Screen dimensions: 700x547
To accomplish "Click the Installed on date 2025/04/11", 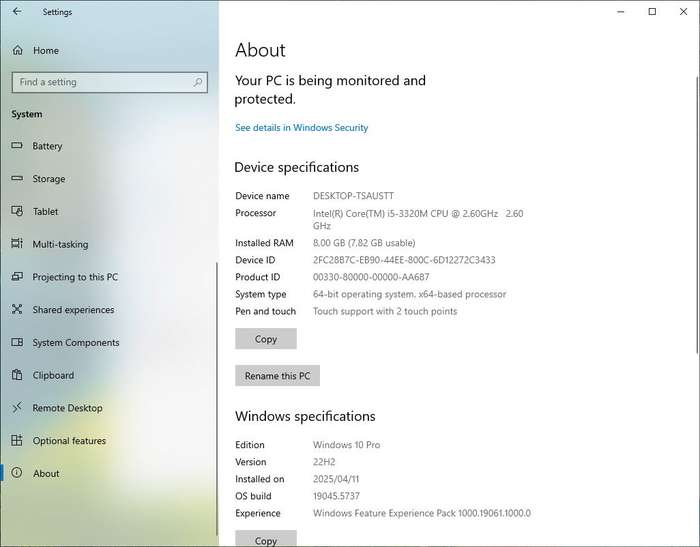I will (336, 479).
